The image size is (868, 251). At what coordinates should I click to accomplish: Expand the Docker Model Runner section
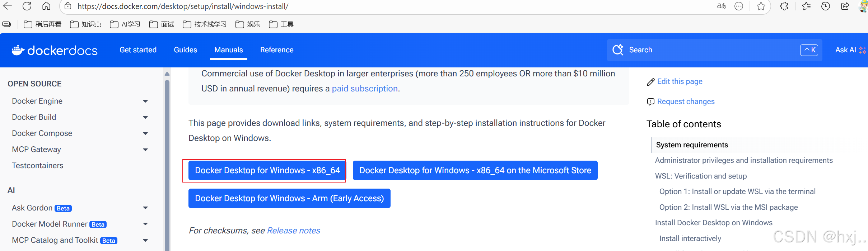[145, 224]
